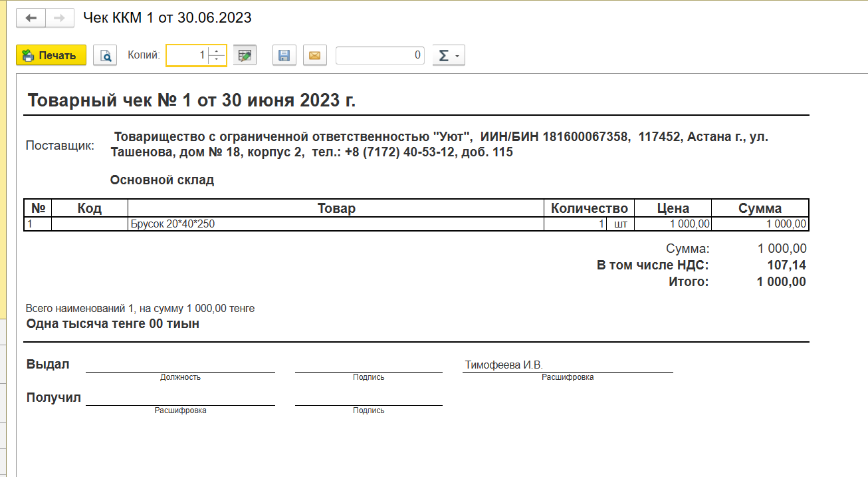Increase copies with the up stepper arrow
Screen dimensions: 868x477
217,51
